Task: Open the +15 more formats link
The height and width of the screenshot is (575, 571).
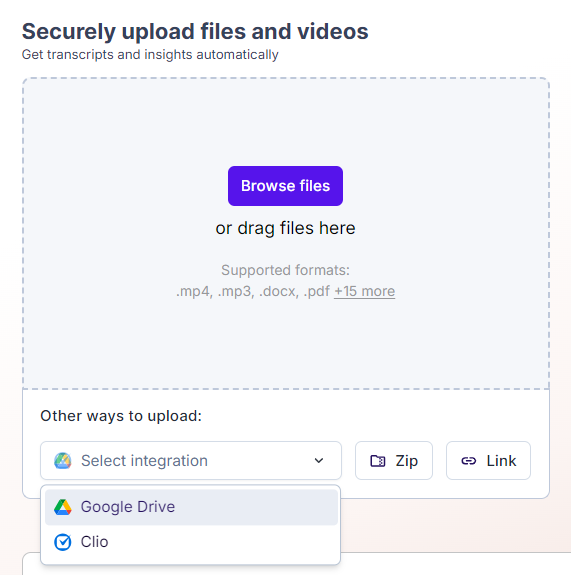Action: pos(365,291)
